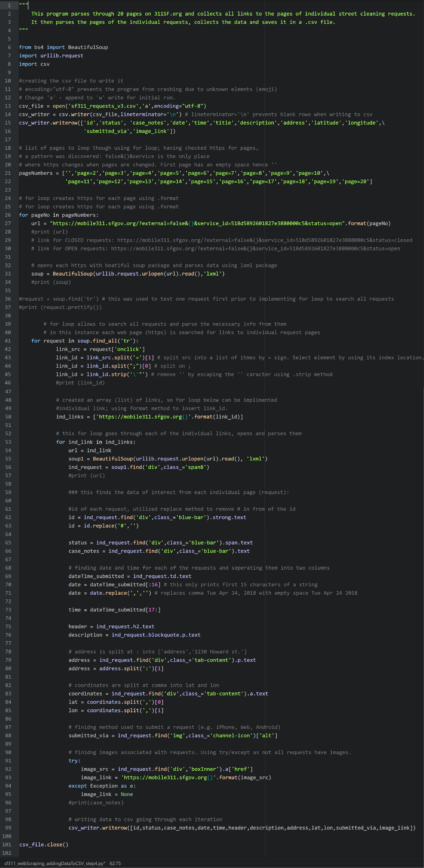Click line number 101 in the gutter
Image resolution: width=424 pixels, height=868 pixels.
click(7, 844)
